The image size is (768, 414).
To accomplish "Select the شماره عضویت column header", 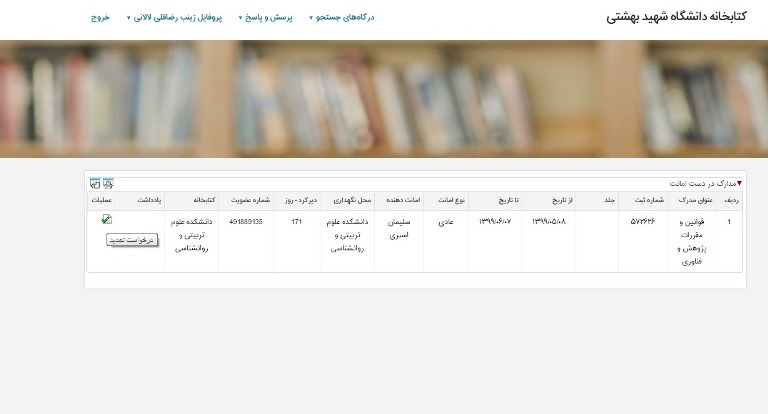I will click(x=246, y=199).
